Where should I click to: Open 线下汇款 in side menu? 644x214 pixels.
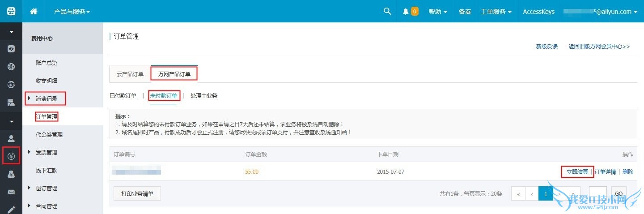click(x=47, y=171)
